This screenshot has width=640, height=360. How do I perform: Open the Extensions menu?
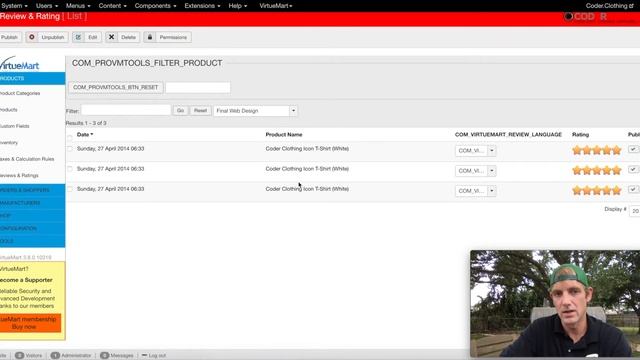tap(202, 6)
